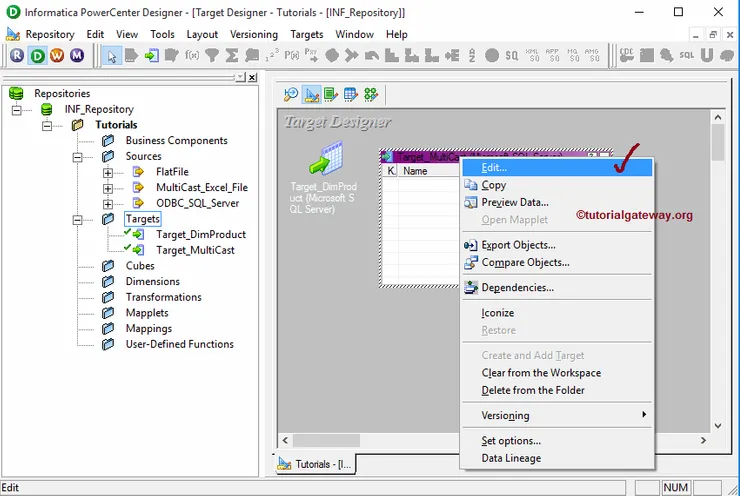Open Workflow Monitor with the M icon
740x496 pixels.
(x=77, y=56)
